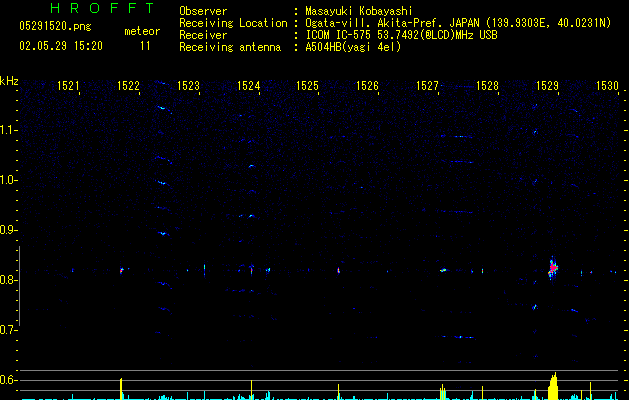The image size is (629, 400).
Task: Click time axis marker 1530
Action: coord(607,86)
